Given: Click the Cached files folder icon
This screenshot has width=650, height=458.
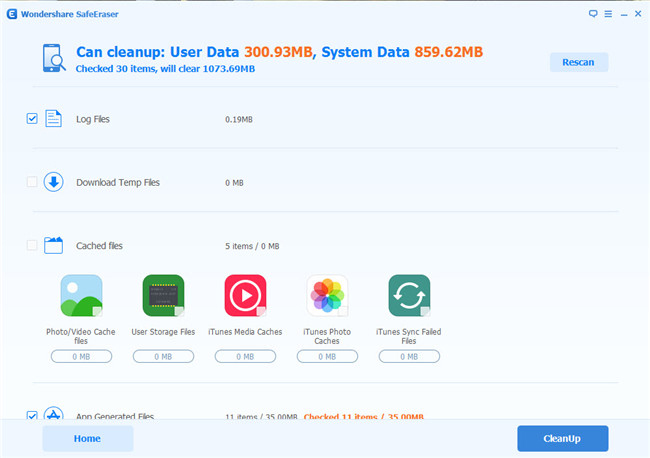Looking at the screenshot, I should click(53, 245).
